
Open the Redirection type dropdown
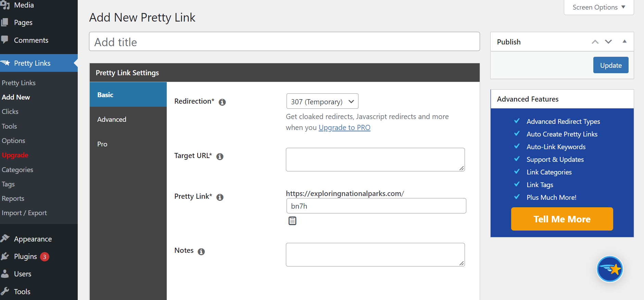[x=322, y=102]
